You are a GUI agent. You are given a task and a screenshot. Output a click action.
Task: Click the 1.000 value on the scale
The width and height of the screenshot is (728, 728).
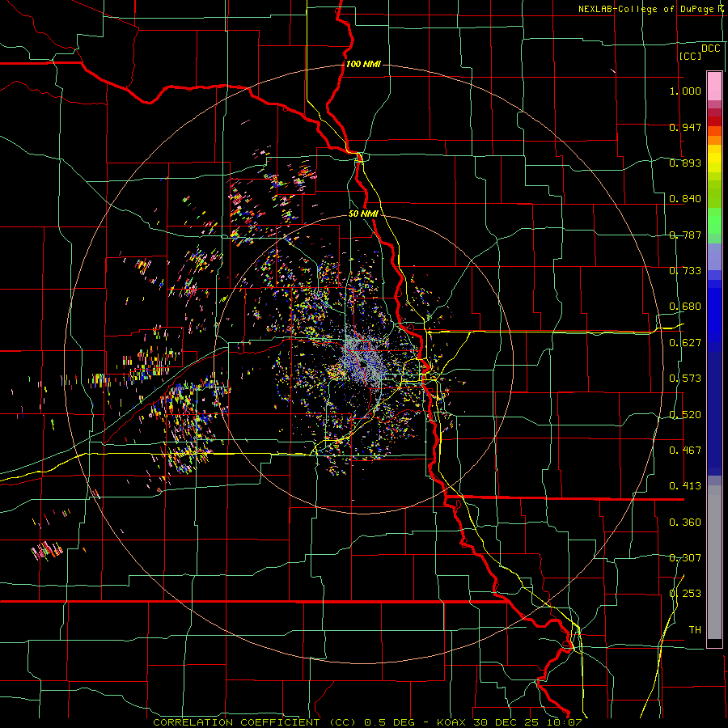pyautogui.click(x=685, y=91)
